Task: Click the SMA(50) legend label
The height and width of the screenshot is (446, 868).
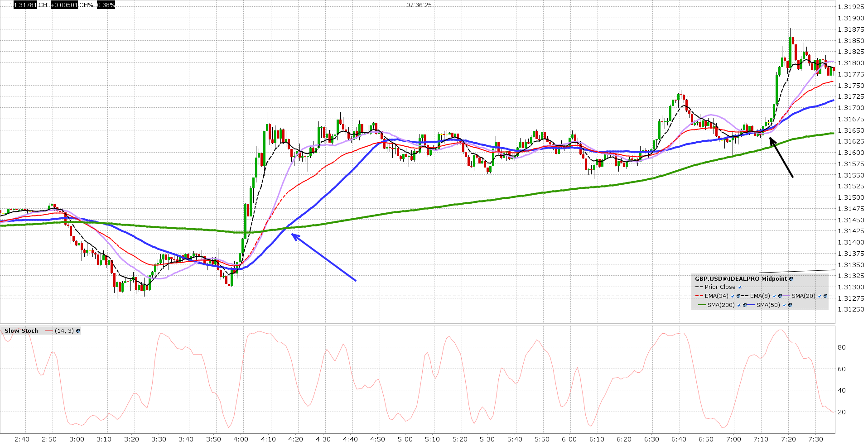Action: (768, 305)
